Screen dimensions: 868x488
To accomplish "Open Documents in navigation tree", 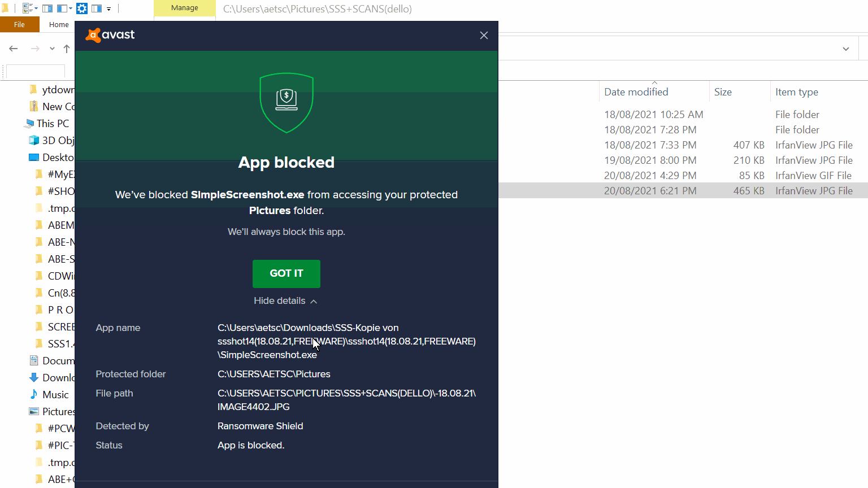I will click(51, 361).
